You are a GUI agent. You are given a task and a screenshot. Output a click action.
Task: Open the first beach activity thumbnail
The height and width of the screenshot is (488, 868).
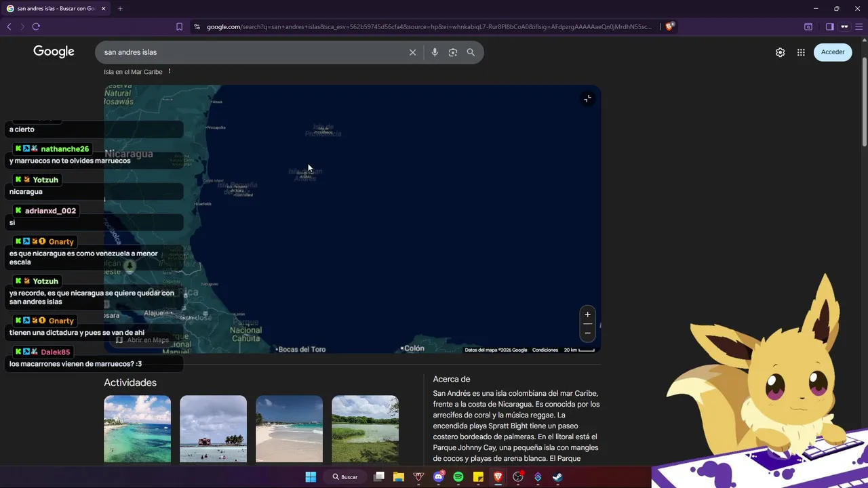[x=137, y=429]
